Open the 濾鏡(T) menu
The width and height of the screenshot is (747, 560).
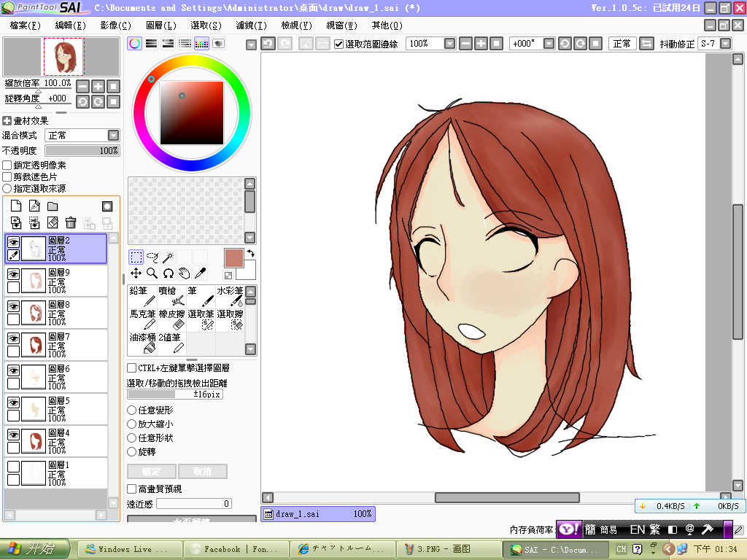[252, 26]
